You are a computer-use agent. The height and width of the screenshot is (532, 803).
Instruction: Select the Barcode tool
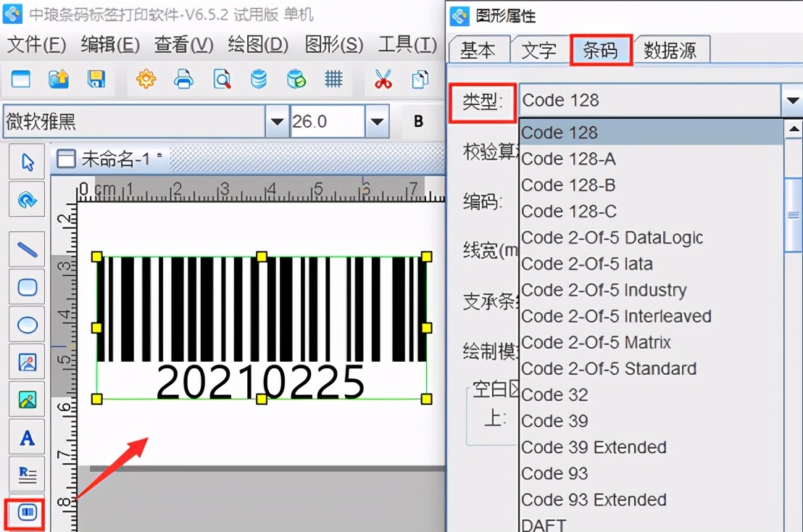tap(26, 512)
